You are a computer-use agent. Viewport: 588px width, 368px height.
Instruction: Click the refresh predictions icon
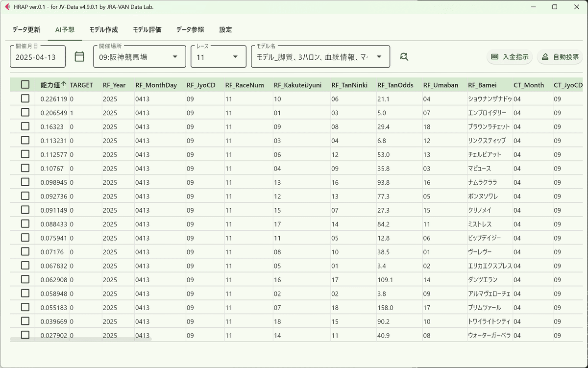tap(404, 56)
